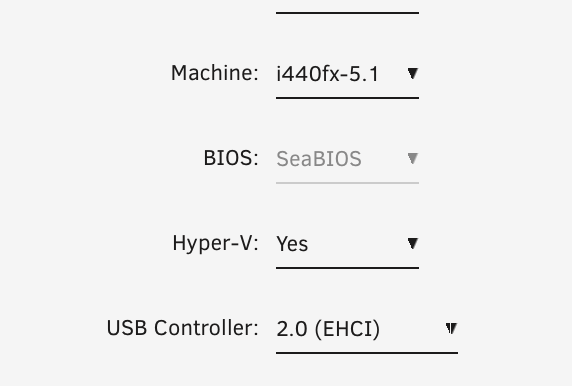572x386 pixels.
Task: Click the Machine: field label
Action: point(214,73)
